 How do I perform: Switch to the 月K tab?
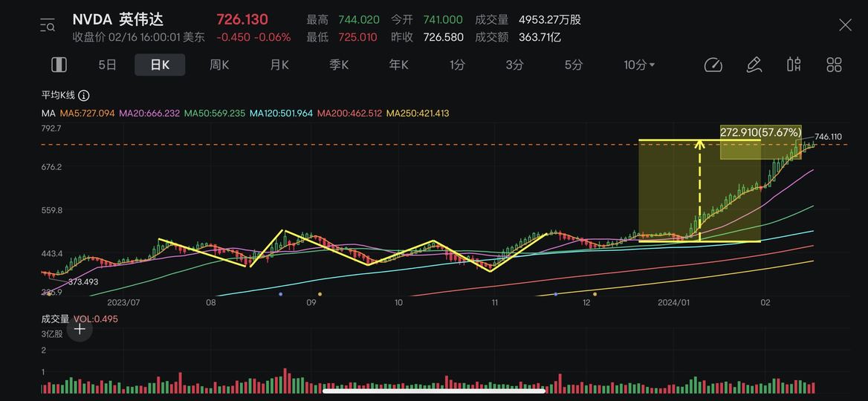pos(279,65)
